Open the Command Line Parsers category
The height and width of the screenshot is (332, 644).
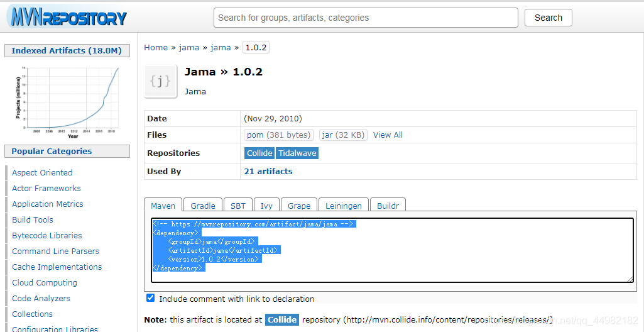click(x=55, y=251)
